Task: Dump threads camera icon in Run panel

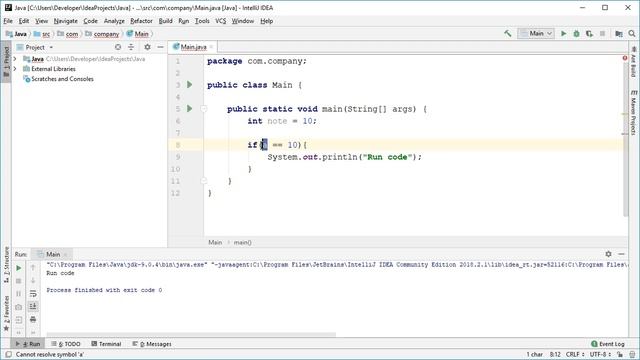Action: point(18,307)
